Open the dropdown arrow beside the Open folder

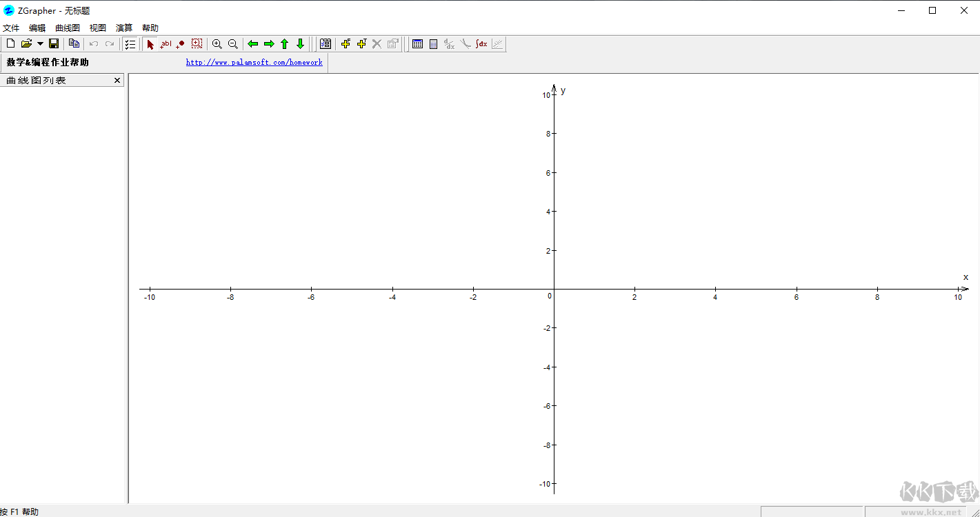[x=40, y=44]
